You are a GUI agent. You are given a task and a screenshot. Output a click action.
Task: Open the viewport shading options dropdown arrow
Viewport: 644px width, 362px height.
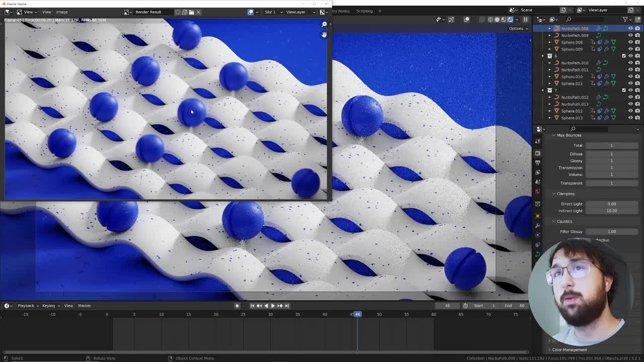point(517,20)
